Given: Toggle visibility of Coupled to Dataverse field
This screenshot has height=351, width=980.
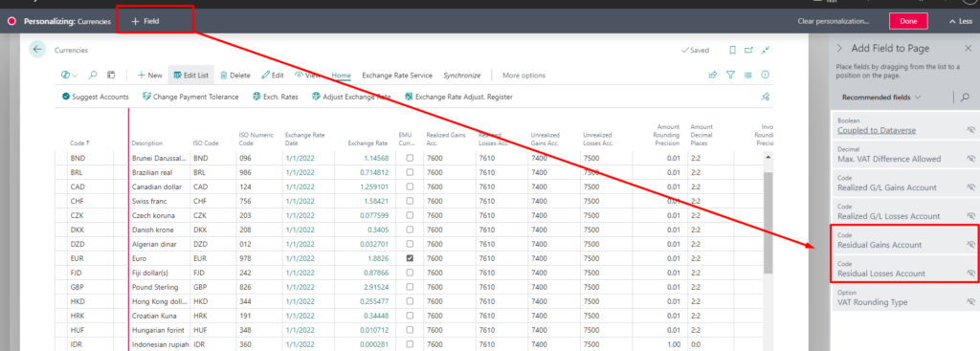Looking at the screenshot, I should 970,129.
